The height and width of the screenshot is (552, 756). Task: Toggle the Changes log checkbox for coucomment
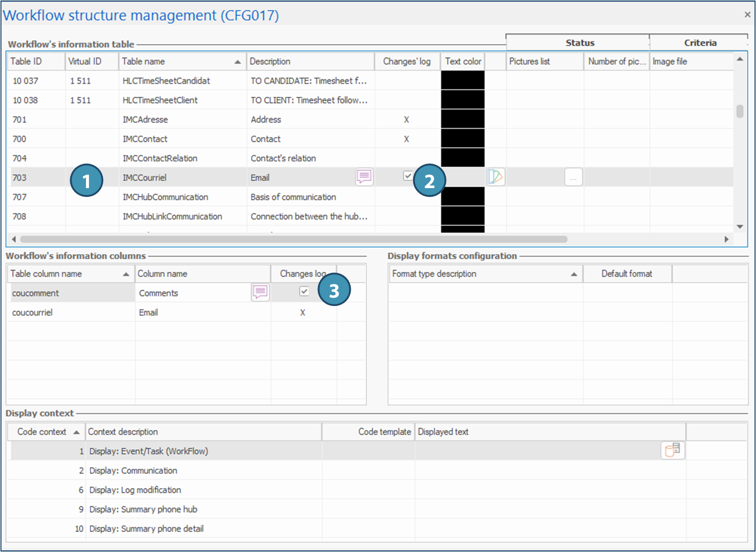coord(304,292)
